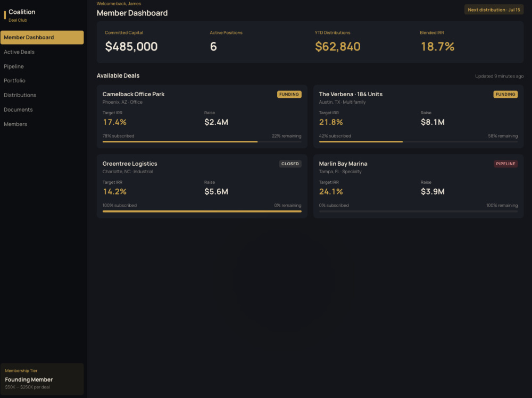The height and width of the screenshot is (398, 532).
Task: Click the $8.1M raise amount
Action: (x=433, y=122)
